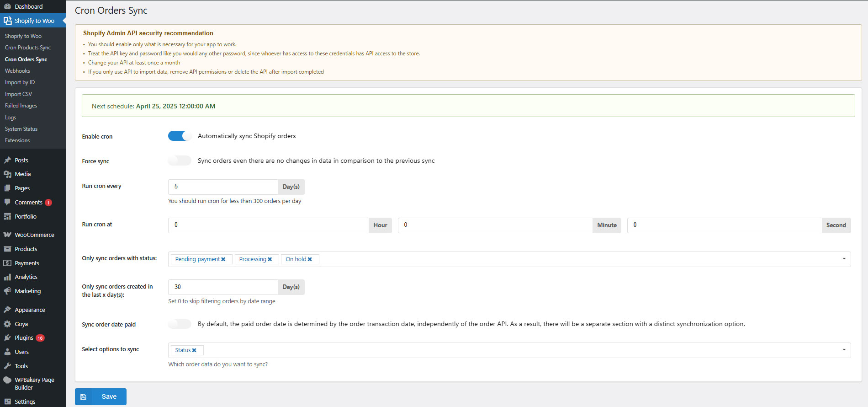Viewport: 868px width, 407px height.
Task: Go to the Failed Images page
Action: point(21,106)
